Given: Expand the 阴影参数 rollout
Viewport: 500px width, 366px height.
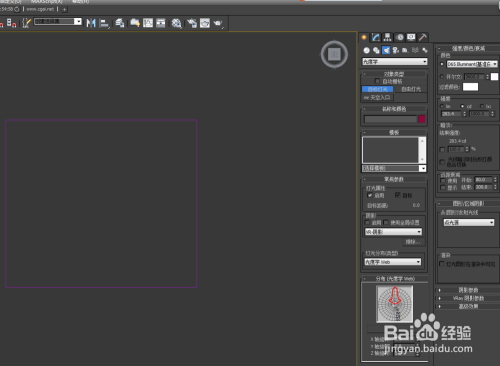Looking at the screenshot, I should pos(468,290).
